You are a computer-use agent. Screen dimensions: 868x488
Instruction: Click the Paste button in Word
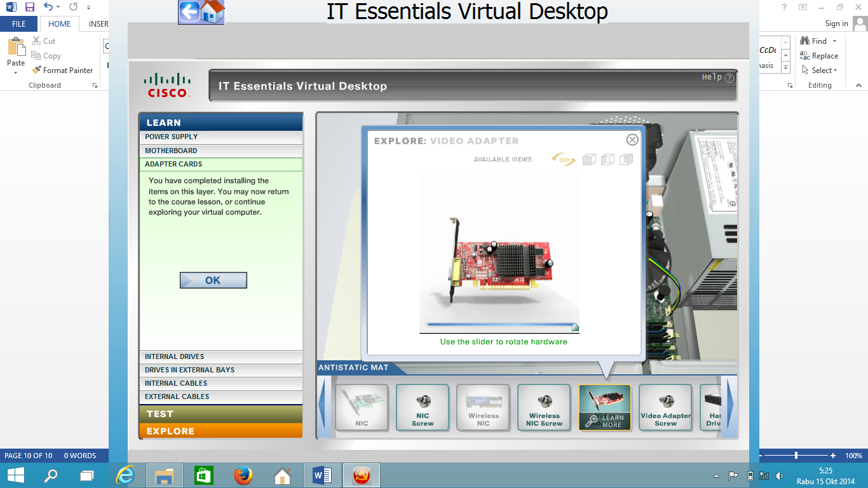16,51
